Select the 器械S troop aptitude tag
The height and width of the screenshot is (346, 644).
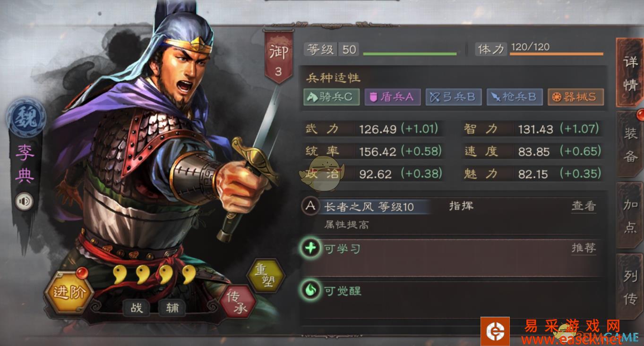point(575,97)
